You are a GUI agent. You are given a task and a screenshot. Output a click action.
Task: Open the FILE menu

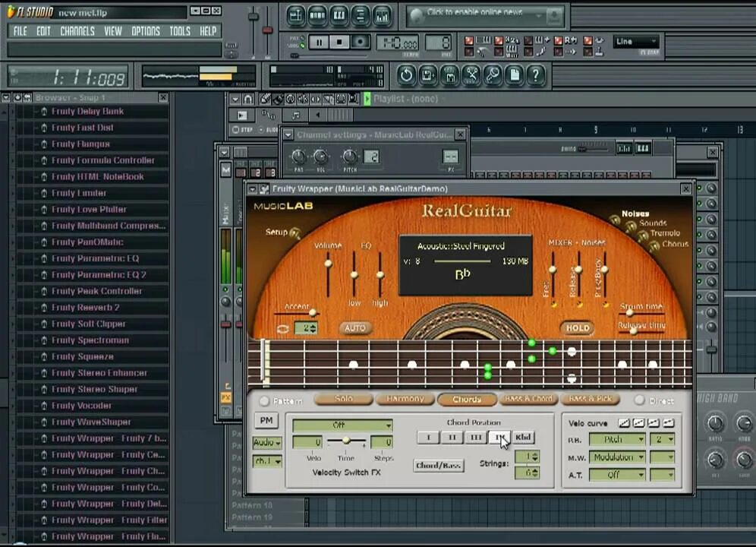[x=20, y=31]
